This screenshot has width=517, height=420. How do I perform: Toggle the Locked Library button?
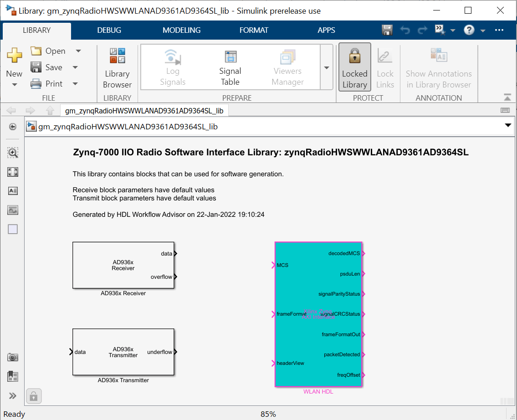pyautogui.click(x=355, y=67)
